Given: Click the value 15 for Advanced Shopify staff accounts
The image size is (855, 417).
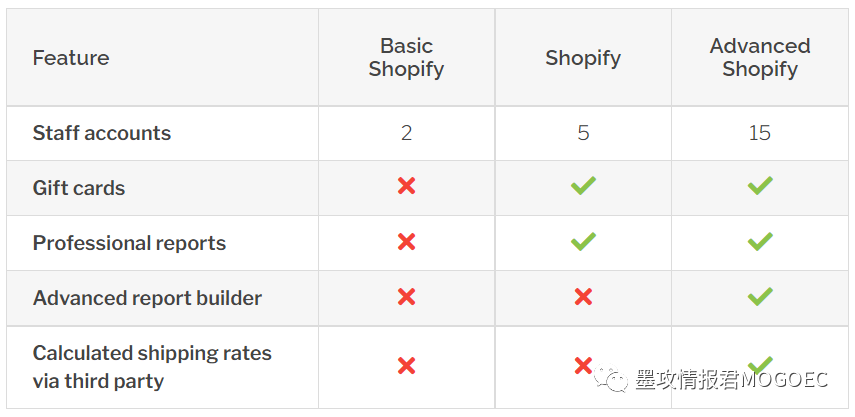Looking at the screenshot, I should tap(760, 133).
